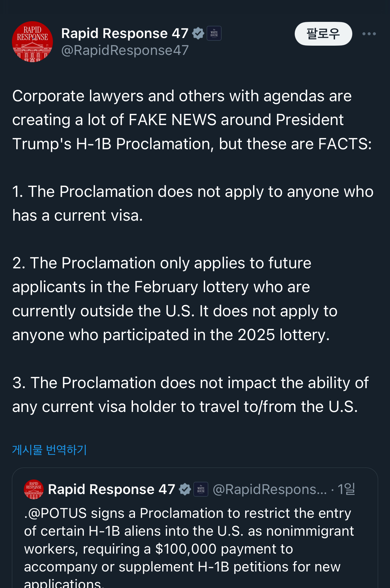Tap the White House affiliation badge in the post header
The height and width of the screenshot is (588, 390).
(214, 33)
